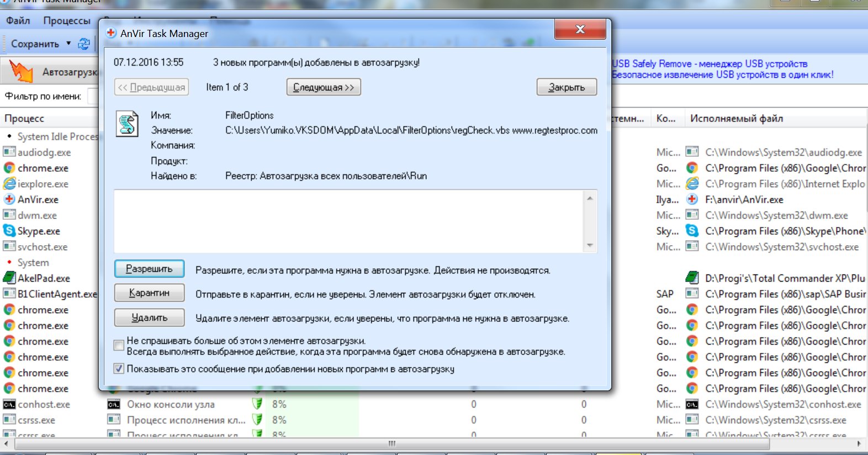The height and width of the screenshot is (455, 868).
Task: Open the Процессы menu
Action: [x=67, y=20]
